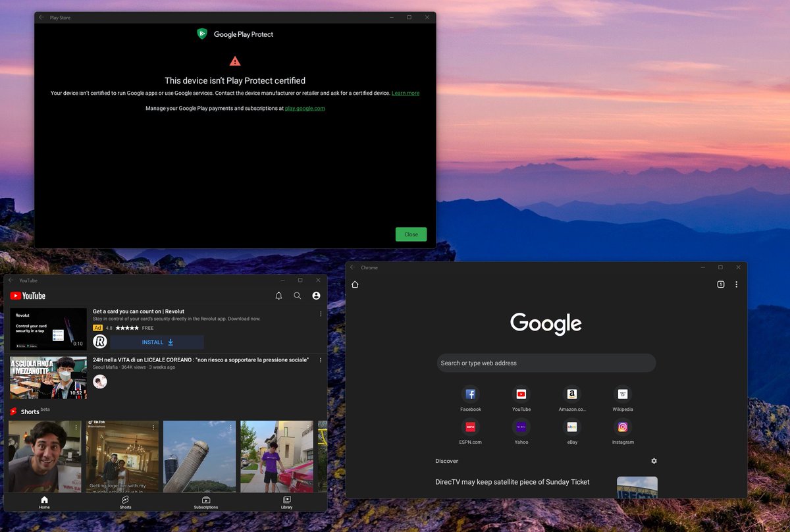The width and height of the screenshot is (790, 532).
Task: Click the Search or type web address field
Action: [546, 363]
